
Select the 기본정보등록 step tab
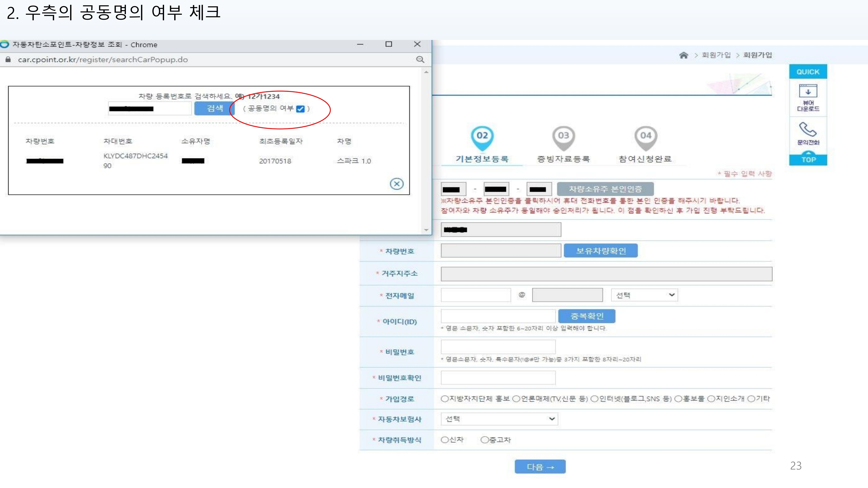tap(482, 159)
